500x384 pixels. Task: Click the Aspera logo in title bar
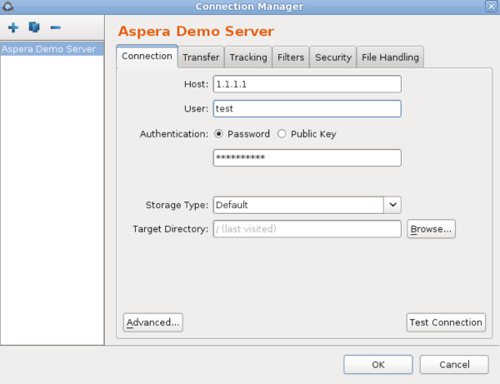tap(7, 6)
